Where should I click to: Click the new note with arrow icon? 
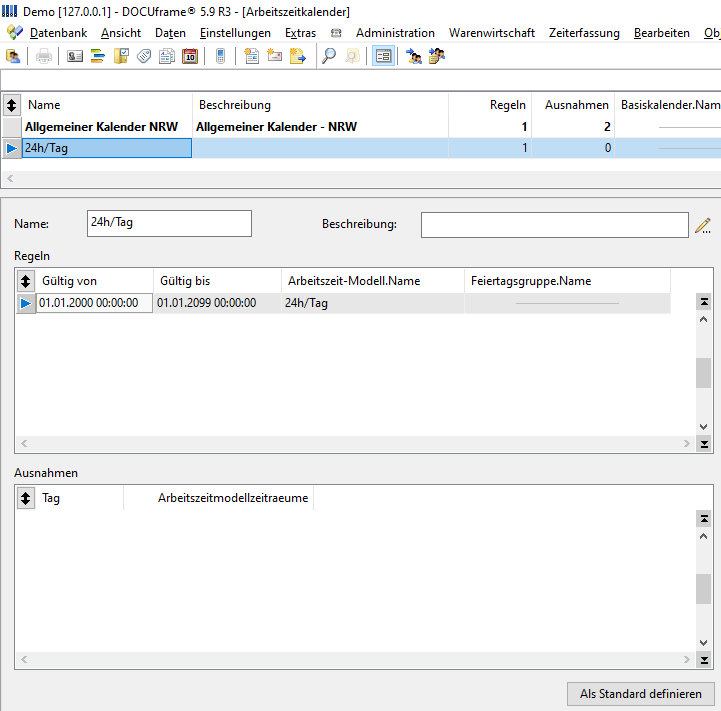coord(298,57)
